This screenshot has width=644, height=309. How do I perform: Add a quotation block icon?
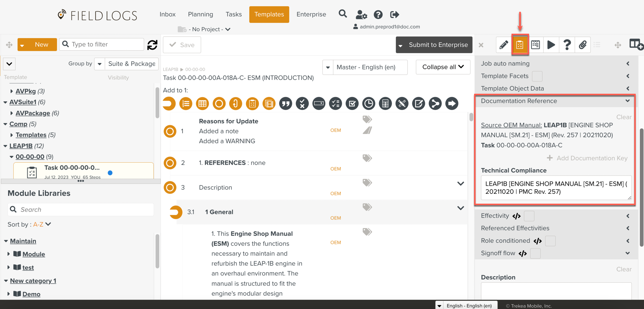[286, 104]
